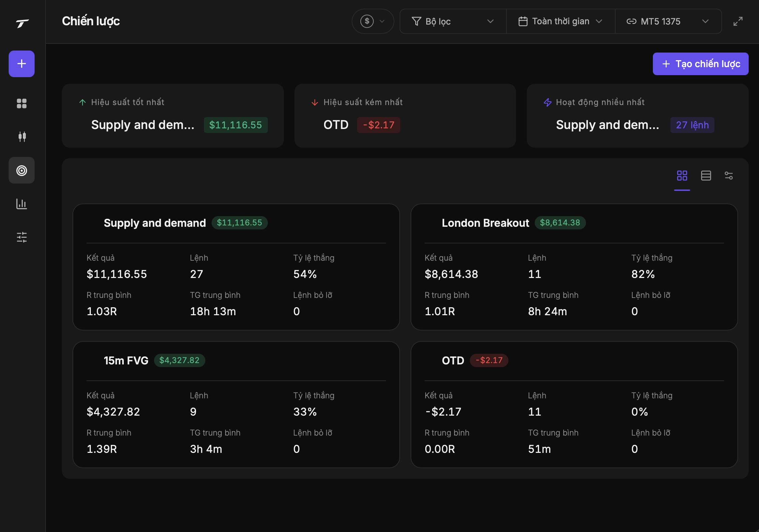Open the dashboard grid icon in sidebar
759x532 pixels.
pos(22,103)
